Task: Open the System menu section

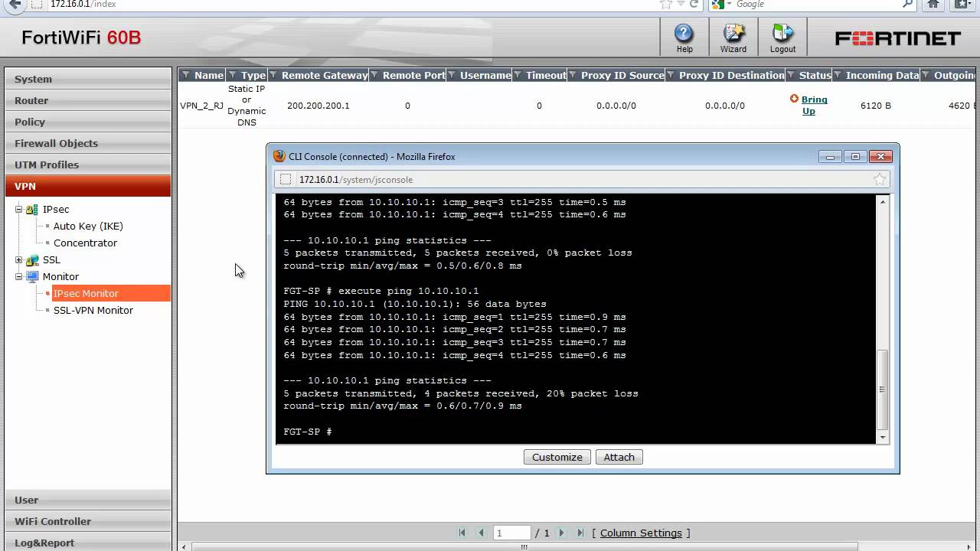Action: (x=88, y=79)
